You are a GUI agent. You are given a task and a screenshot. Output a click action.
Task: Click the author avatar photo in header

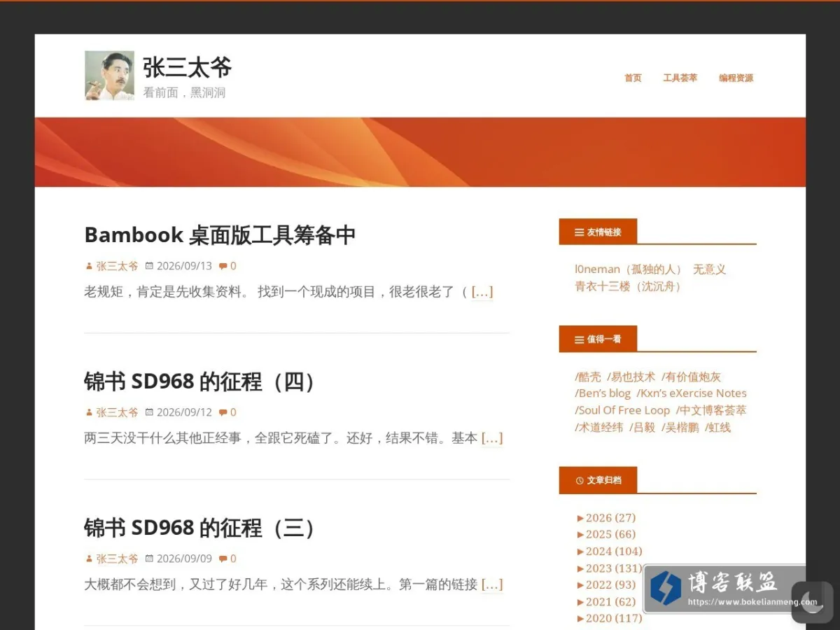click(109, 76)
